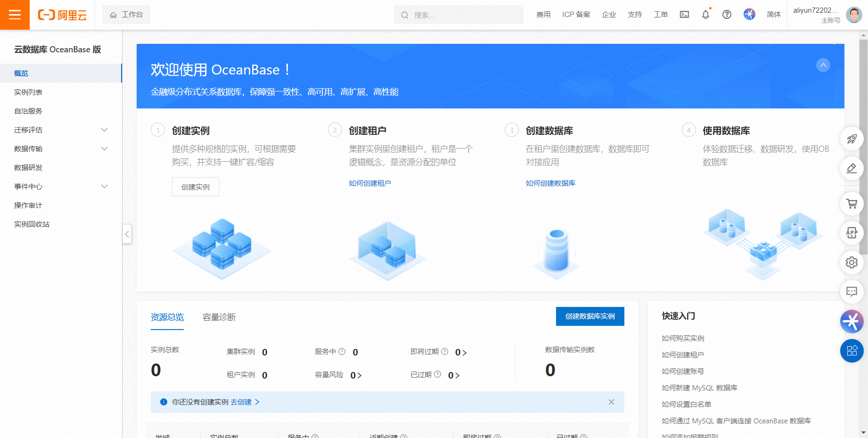Open 企业 in the top navigation
This screenshot has width=868, height=438.
[609, 15]
